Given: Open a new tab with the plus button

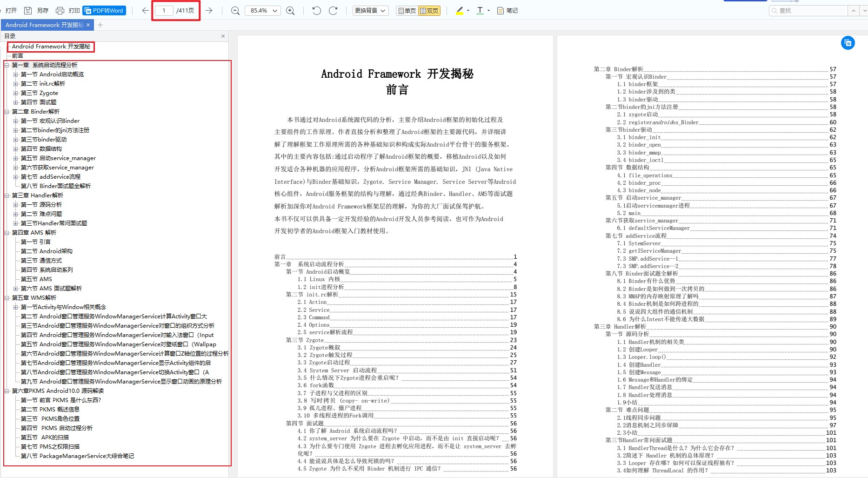Looking at the screenshot, I should pos(100,25).
